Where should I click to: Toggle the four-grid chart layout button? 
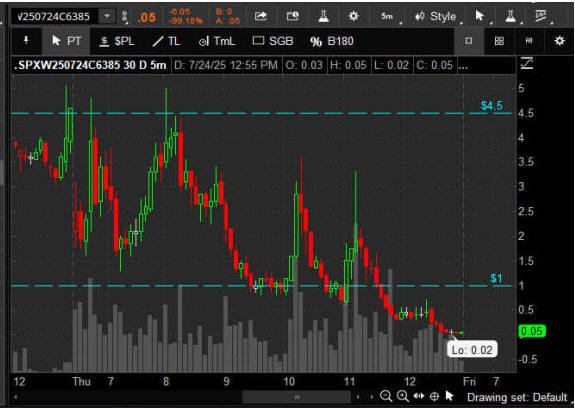pos(499,41)
